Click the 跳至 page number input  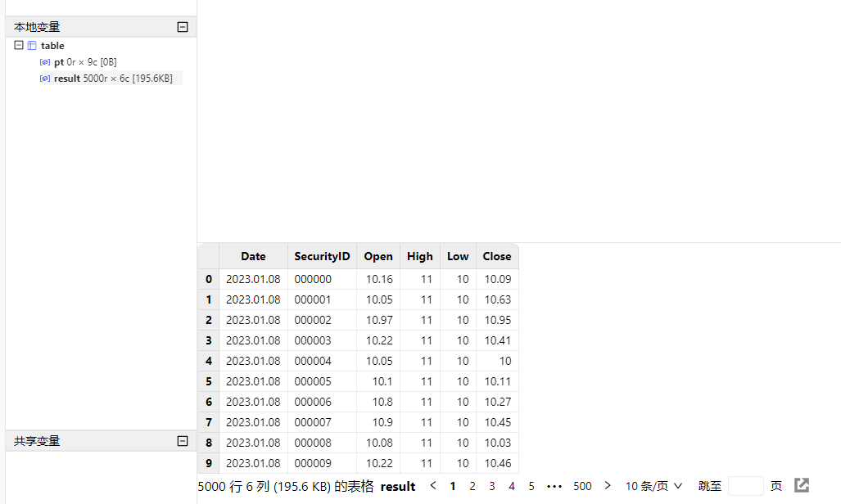click(745, 486)
